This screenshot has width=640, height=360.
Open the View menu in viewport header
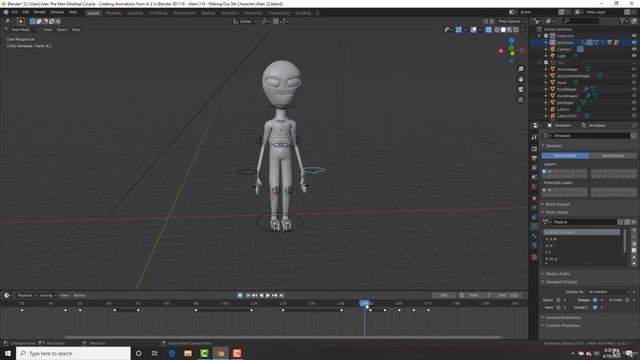[48, 30]
